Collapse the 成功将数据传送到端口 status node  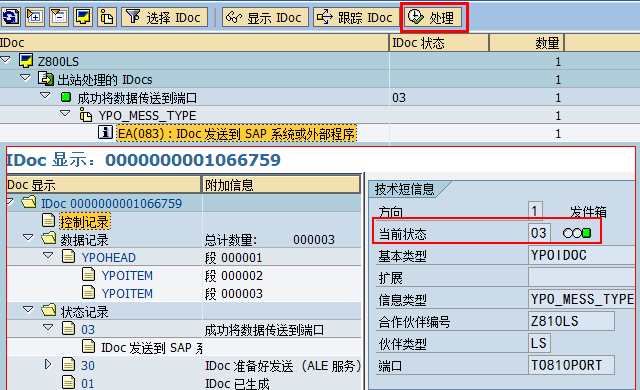pos(45,96)
